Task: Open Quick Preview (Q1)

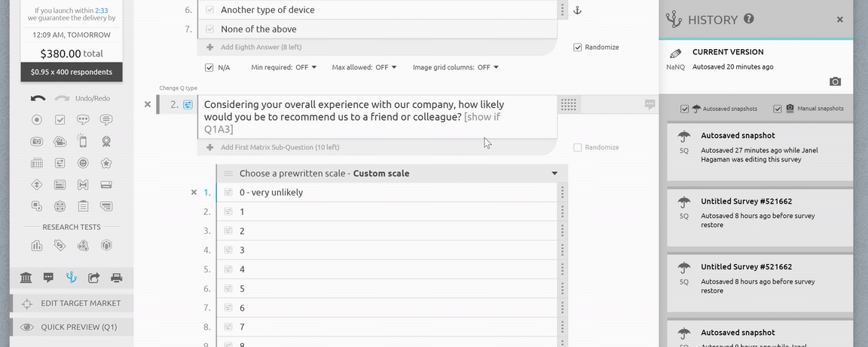Action: tap(72, 327)
